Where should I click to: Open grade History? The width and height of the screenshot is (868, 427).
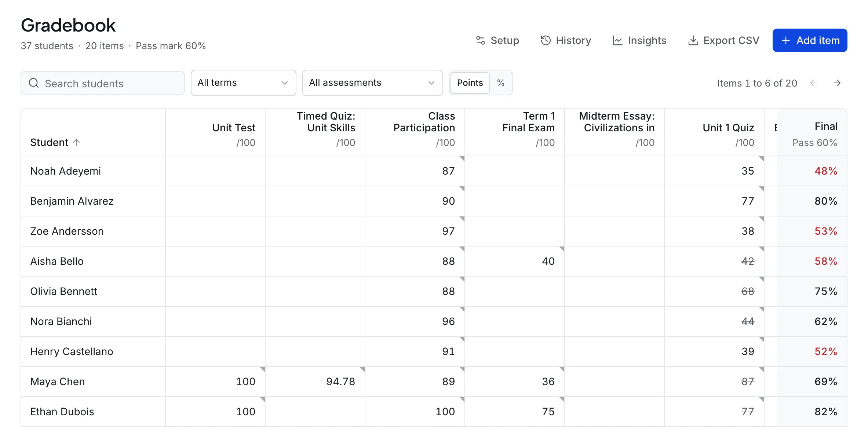(566, 40)
